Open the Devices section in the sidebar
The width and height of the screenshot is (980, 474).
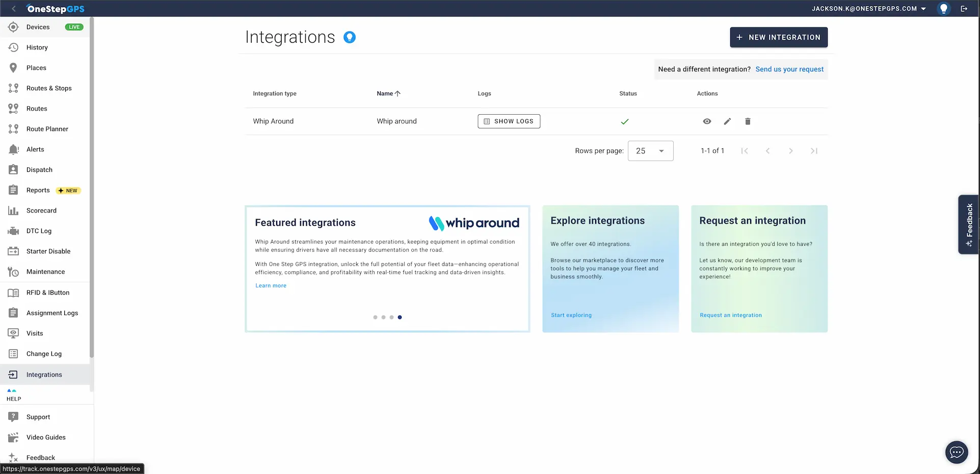[x=38, y=27]
